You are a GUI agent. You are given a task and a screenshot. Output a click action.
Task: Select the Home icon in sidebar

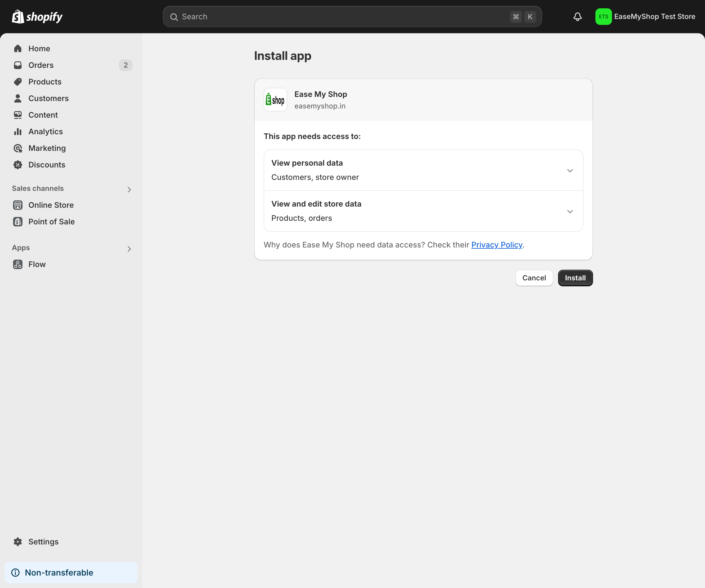click(18, 48)
